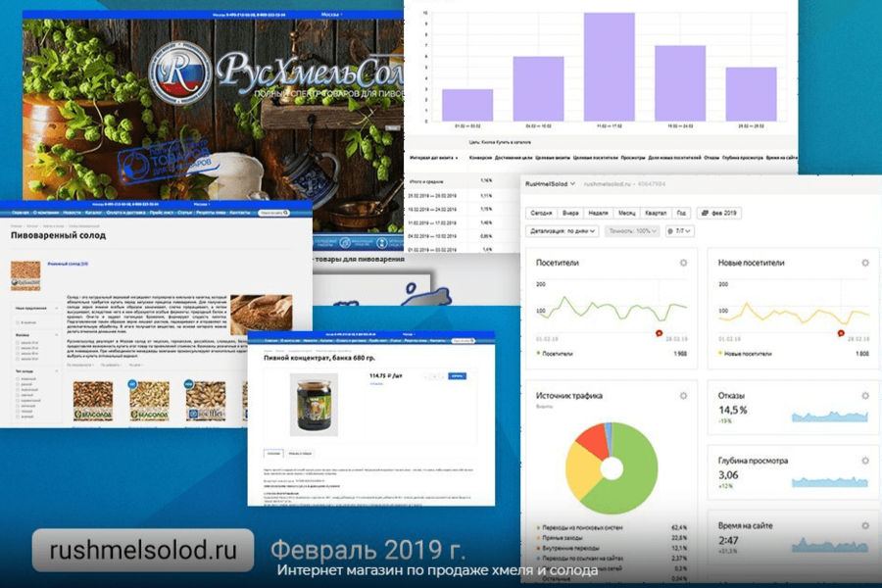
Task: Click the first Белсолод malt product thumbnail
Action: [93, 401]
